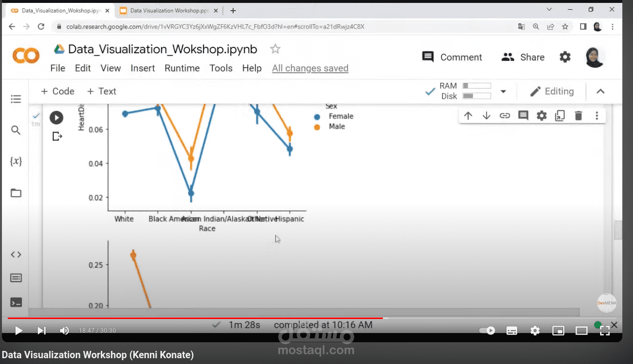
Task: Open the File menu
Action: point(58,68)
